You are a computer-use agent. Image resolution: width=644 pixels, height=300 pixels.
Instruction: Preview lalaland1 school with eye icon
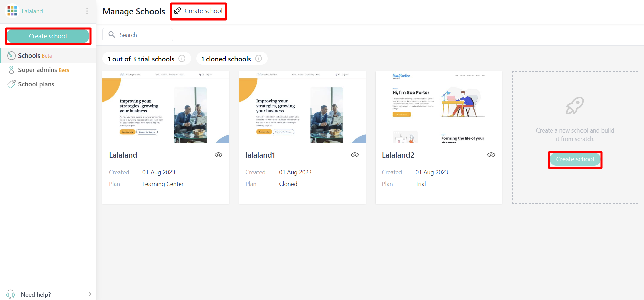[355, 155]
